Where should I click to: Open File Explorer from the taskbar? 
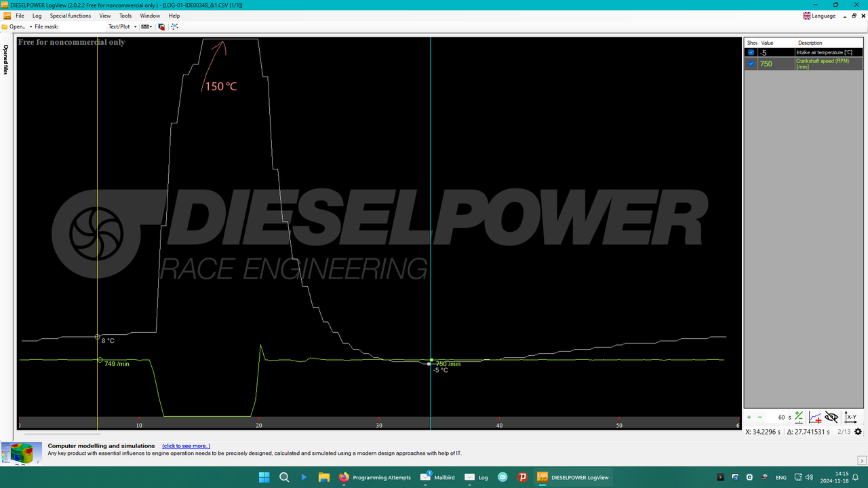[323, 477]
